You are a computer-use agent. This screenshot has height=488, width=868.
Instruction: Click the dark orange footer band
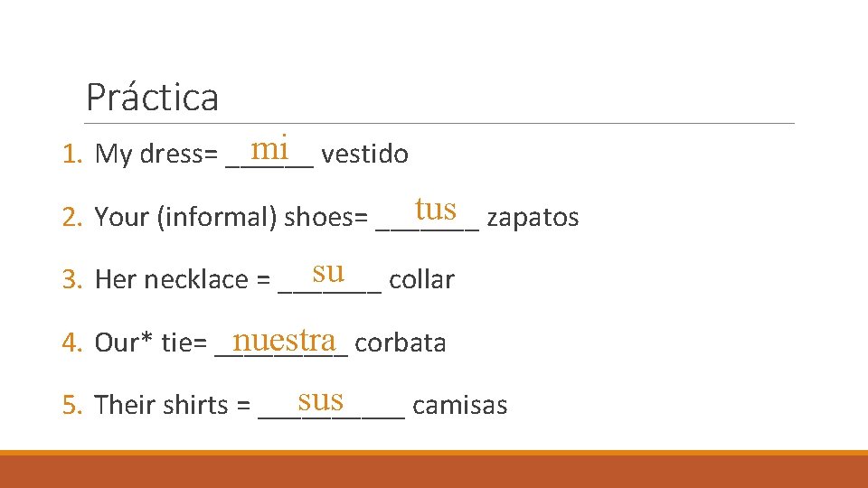tap(434, 471)
